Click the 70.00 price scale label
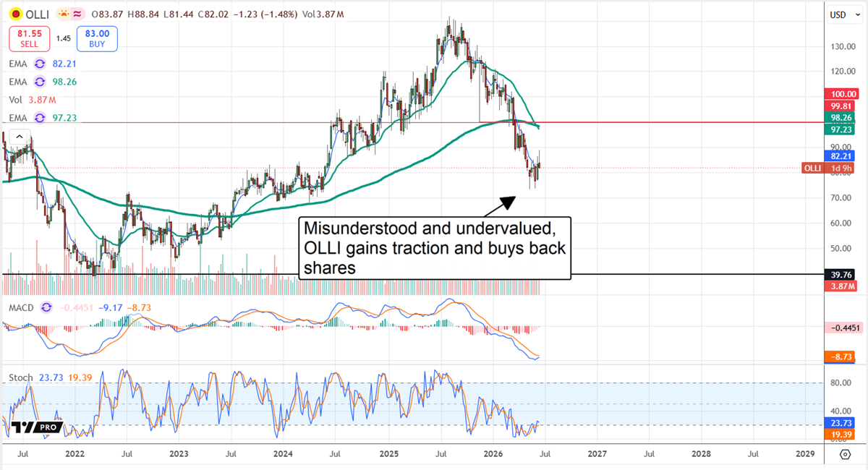 pyautogui.click(x=841, y=197)
